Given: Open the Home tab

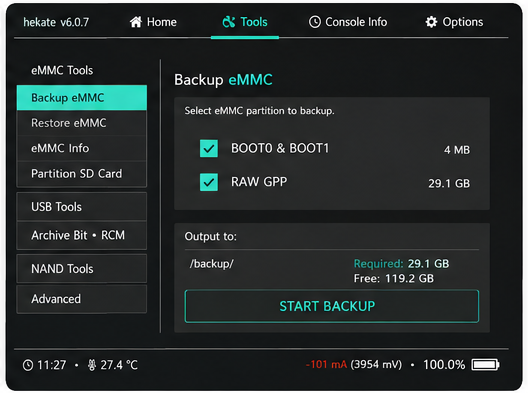Looking at the screenshot, I should tap(153, 22).
